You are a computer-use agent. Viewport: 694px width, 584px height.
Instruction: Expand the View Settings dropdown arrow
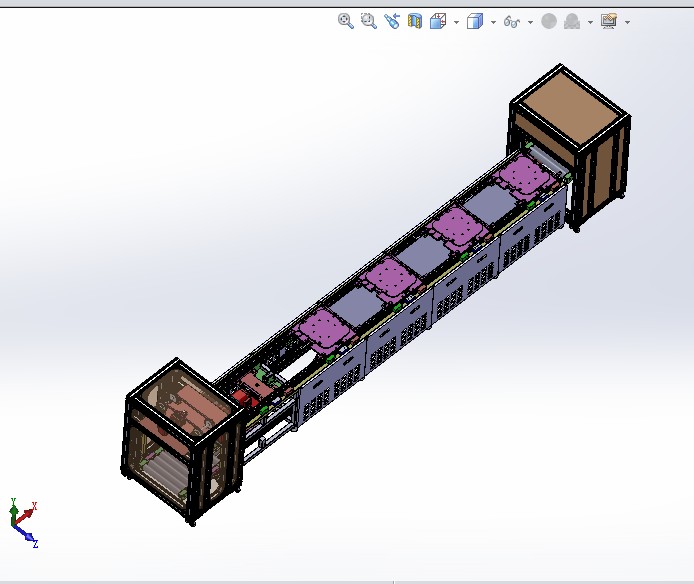coord(628,22)
